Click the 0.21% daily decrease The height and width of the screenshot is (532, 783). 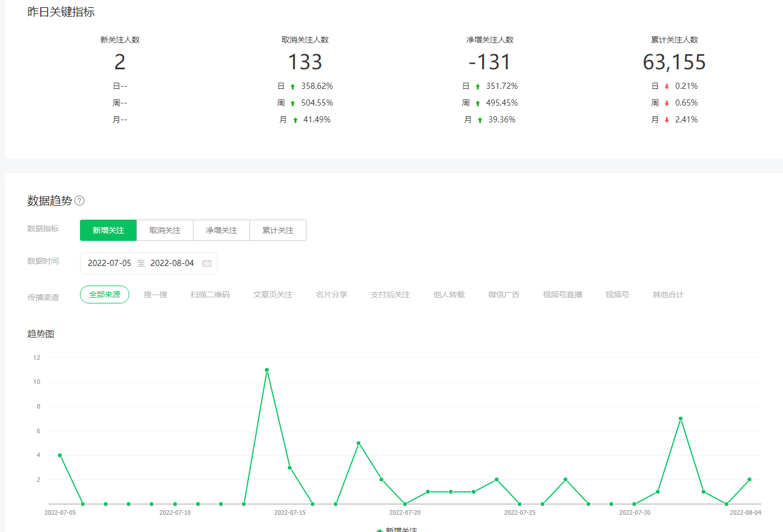pyautogui.click(x=686, y=86)
